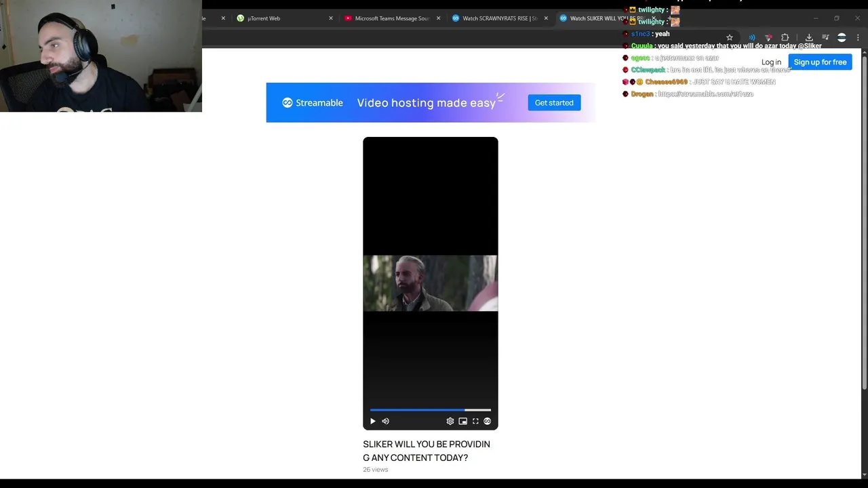Seek on the video progress bar
The height and width of the screenshot is (488, 868).
coord(430,409)
